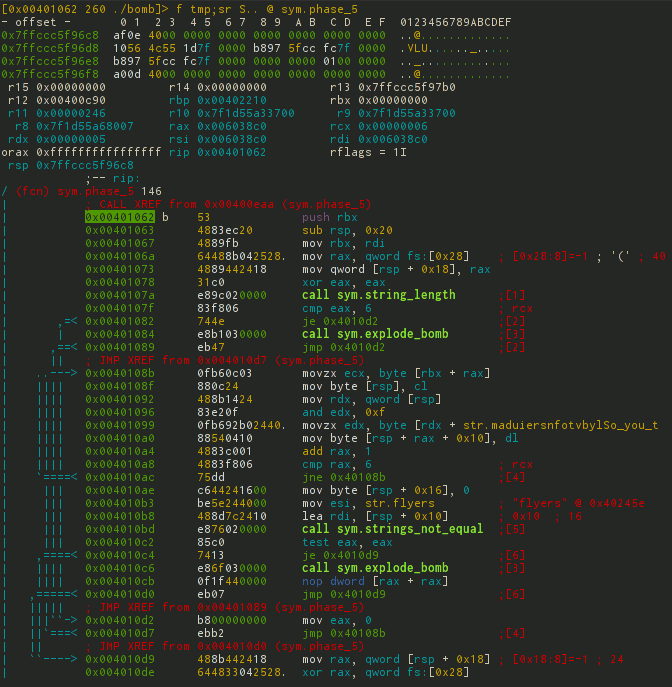
Task: Select the r11 register value 0x00000246
Action: click(71, 113)
